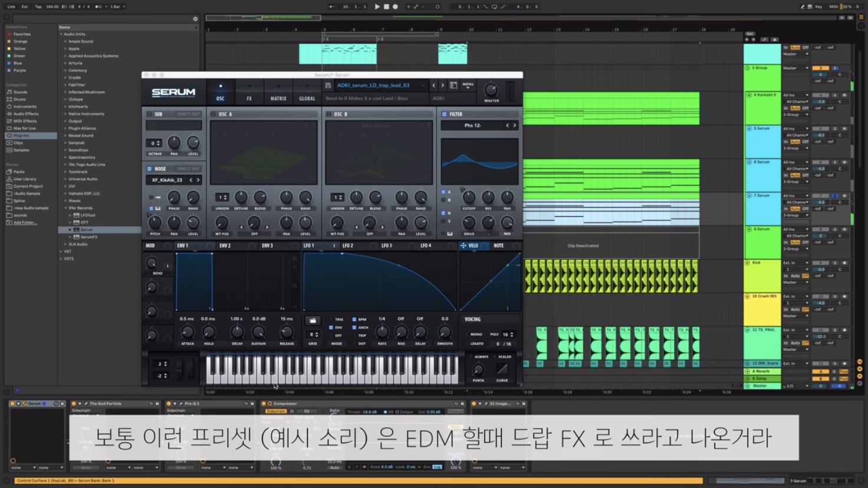The height and width of the screenshot is (488, 868).
Task: Select the next noise sample arrow
Action: click(x=198, y=180)
